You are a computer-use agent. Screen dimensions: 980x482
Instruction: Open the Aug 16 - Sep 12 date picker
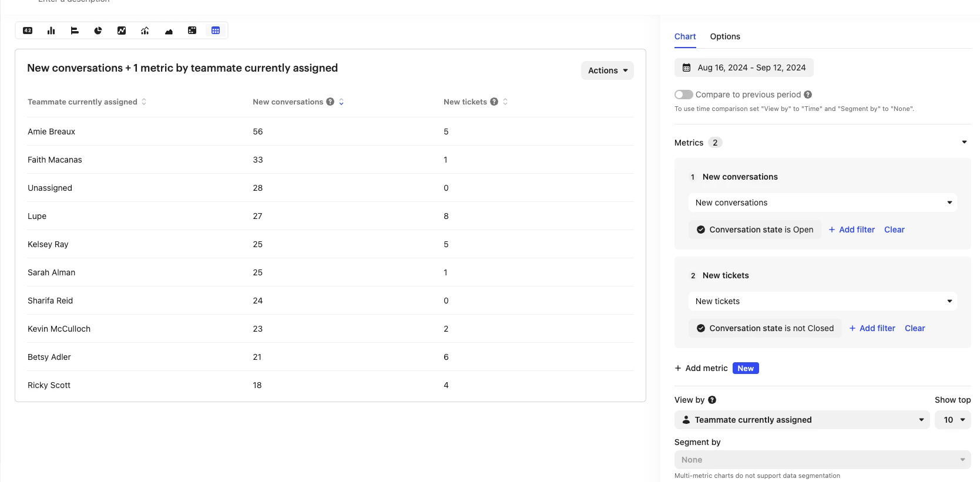pyautogui.click(x=744, y=68)
